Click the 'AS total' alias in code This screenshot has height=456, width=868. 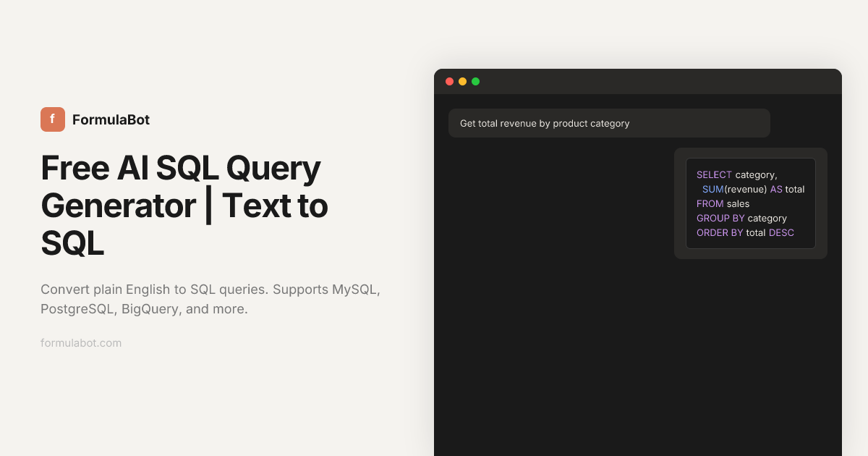(x=787, y=190)
